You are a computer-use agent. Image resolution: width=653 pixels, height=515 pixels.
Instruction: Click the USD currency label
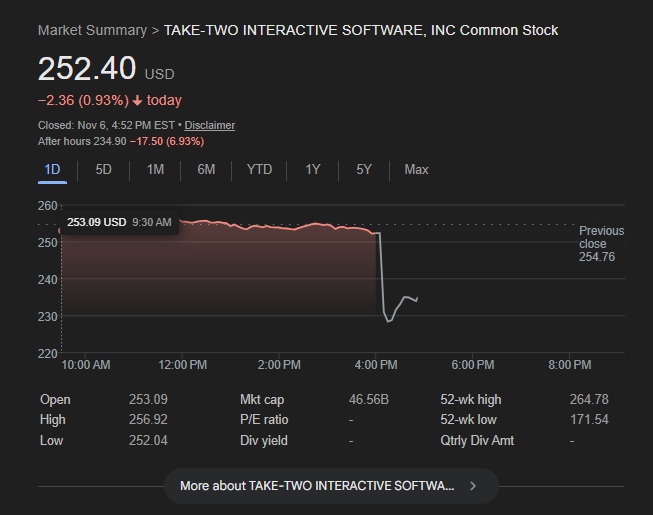tap(160, 75)
